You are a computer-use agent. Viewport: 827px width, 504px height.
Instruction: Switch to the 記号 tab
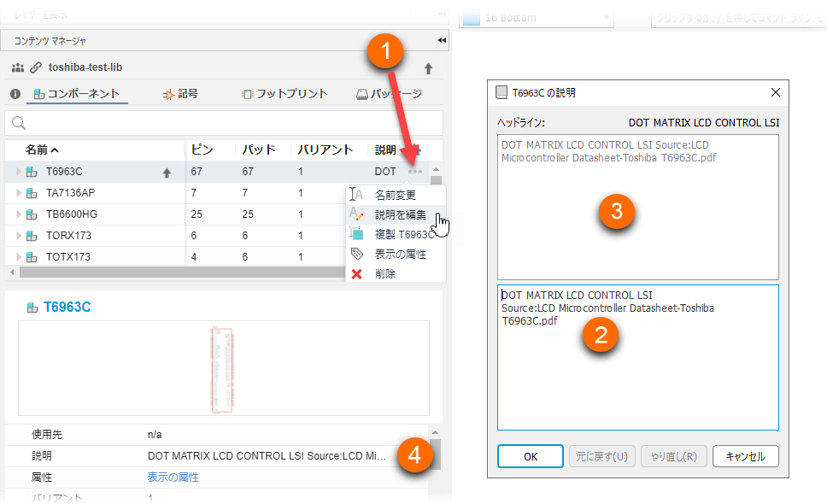[181, 94]
